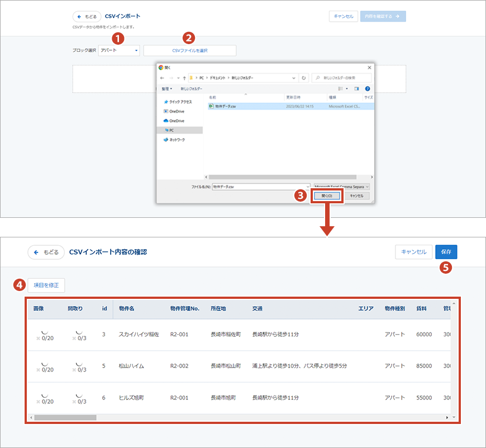Open the blue help icon in file dialog

click(368, 89)
